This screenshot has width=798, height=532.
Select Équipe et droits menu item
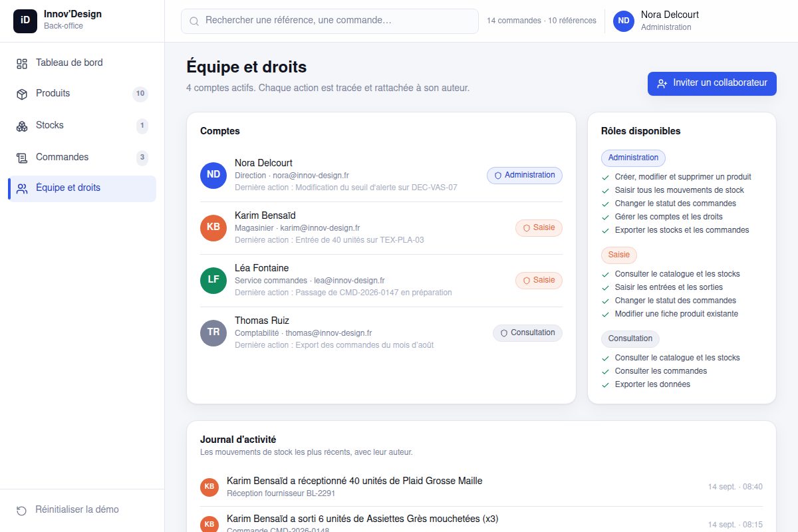tap(82, 188)
